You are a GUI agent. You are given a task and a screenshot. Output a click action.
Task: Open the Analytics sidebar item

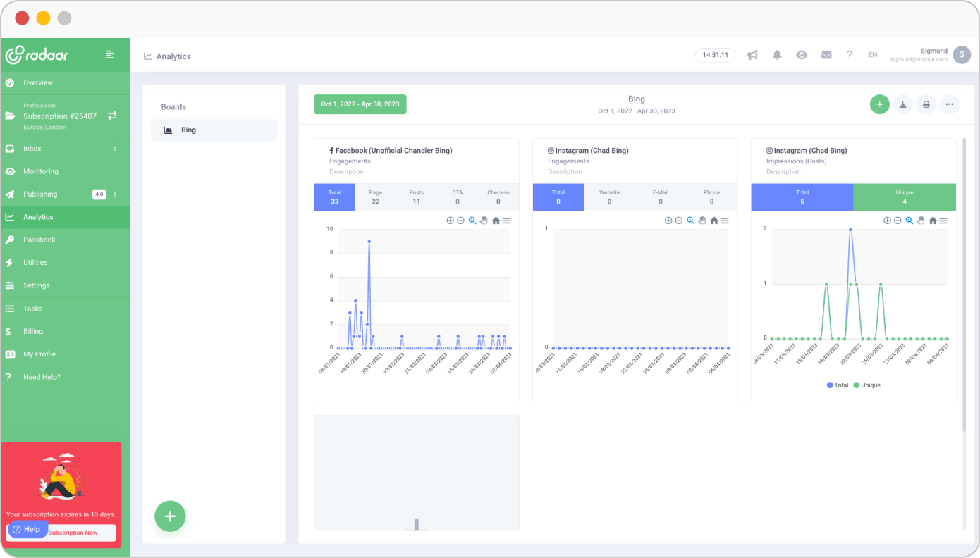pos(65,217)
